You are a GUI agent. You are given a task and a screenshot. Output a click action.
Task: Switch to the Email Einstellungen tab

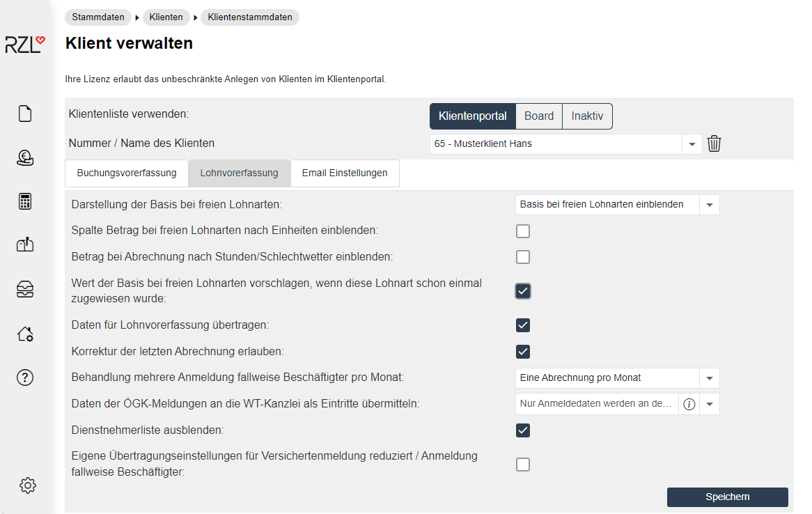coord(345,173)
